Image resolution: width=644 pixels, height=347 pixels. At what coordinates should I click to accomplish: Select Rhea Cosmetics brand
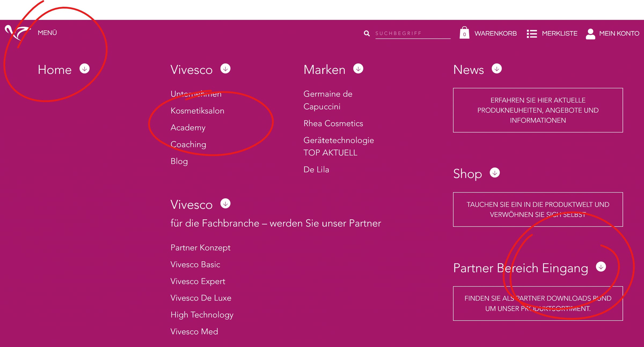click(333, 123)
